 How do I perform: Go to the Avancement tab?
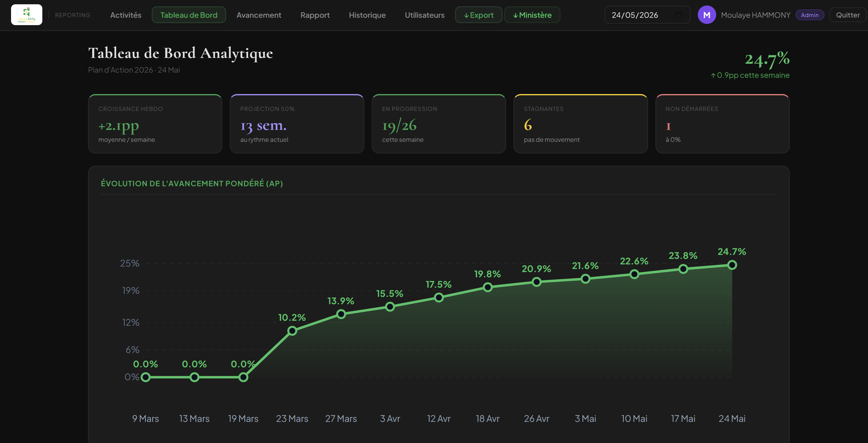pyautogui.click(x=259, y=15)
